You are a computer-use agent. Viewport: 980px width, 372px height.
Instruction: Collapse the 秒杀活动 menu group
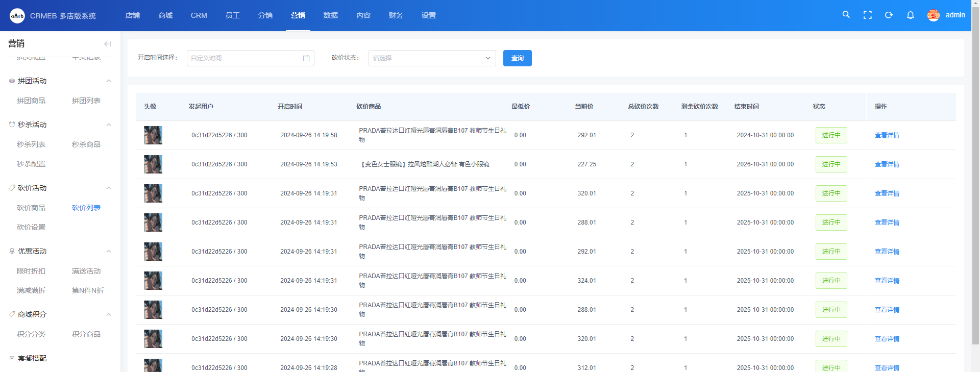tap(108, 125)
